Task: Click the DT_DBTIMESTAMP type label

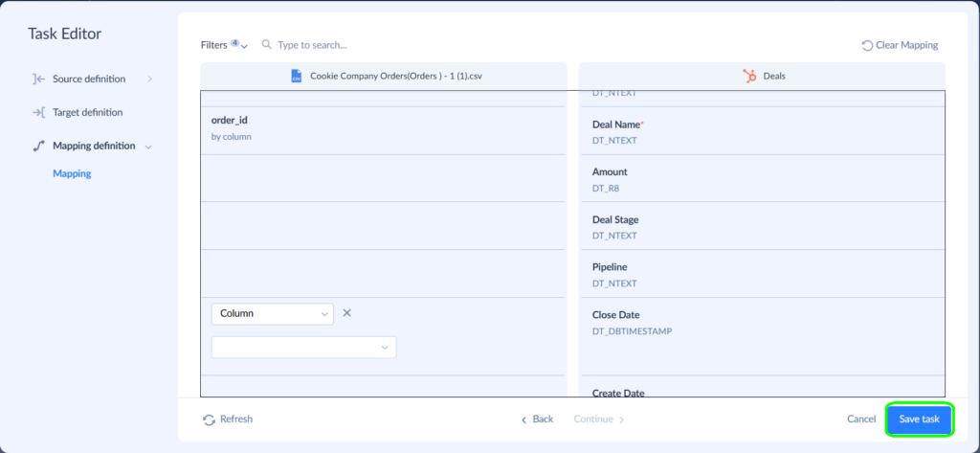Action: pyautogui.click(x=632, y=331)
